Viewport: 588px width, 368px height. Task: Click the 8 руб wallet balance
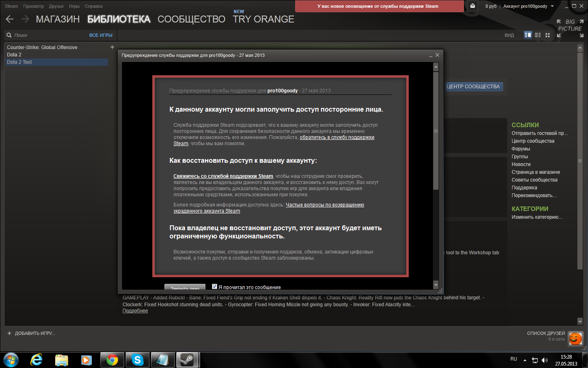pos(491,6)
